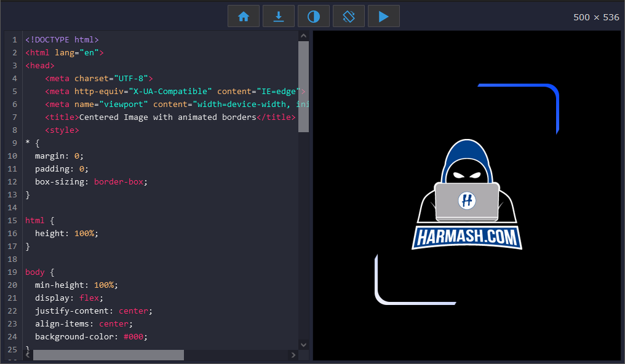The height and width of the screenshot is (364, 625).
Task: Click the horizontal scrollbar thumb below the code
Action: pos(108,355)
